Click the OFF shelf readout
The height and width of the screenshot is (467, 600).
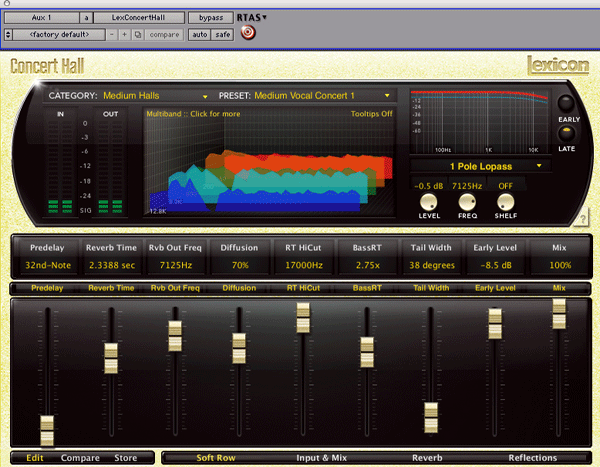point(505,186)
